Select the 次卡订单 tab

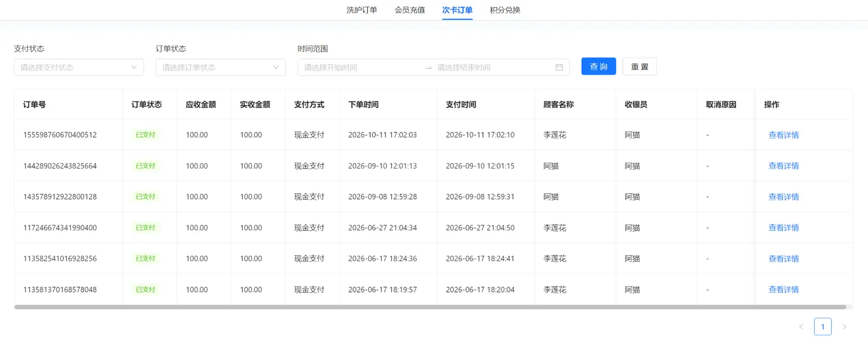(457, 10)
